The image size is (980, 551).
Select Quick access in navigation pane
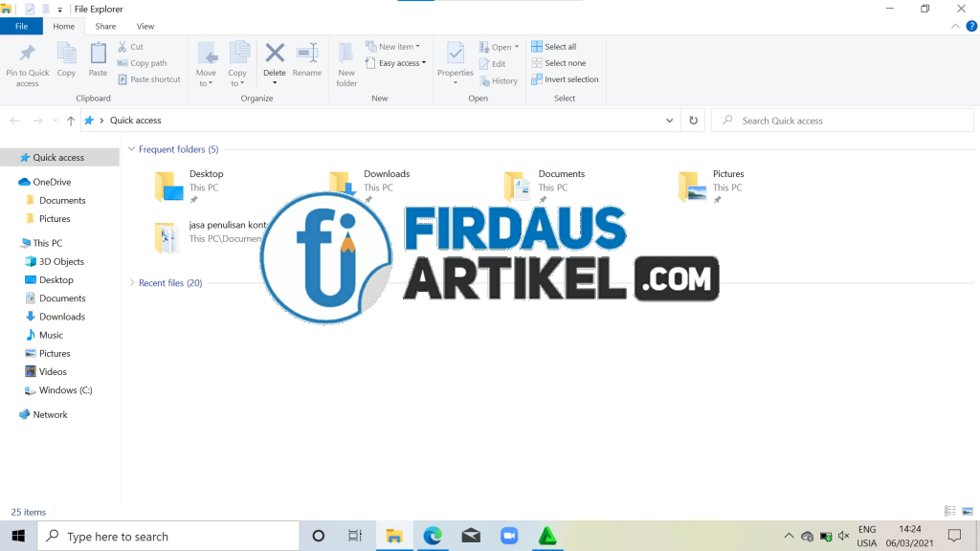point(58,158)
